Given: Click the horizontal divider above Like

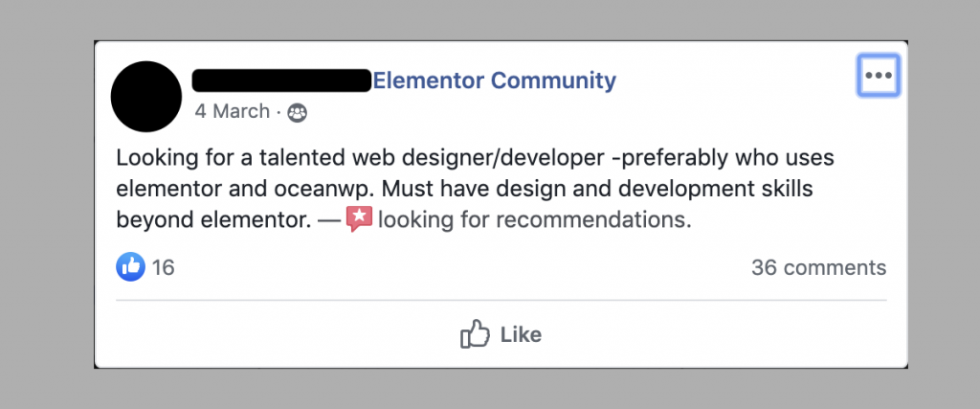Looking at the screenshot, I should click(501, 300).
